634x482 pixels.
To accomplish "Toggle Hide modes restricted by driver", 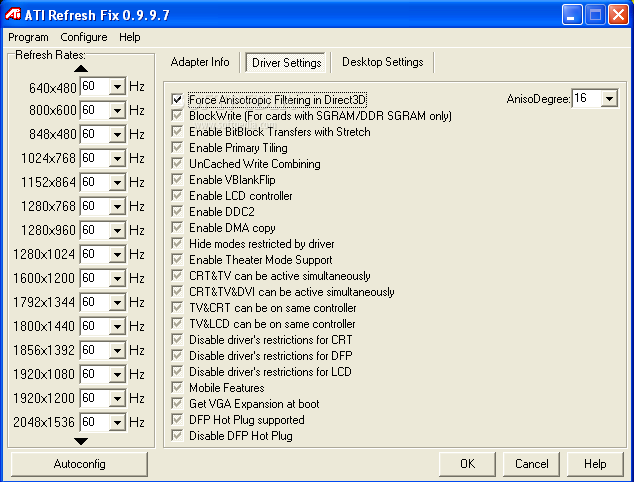I will point(177,244).
